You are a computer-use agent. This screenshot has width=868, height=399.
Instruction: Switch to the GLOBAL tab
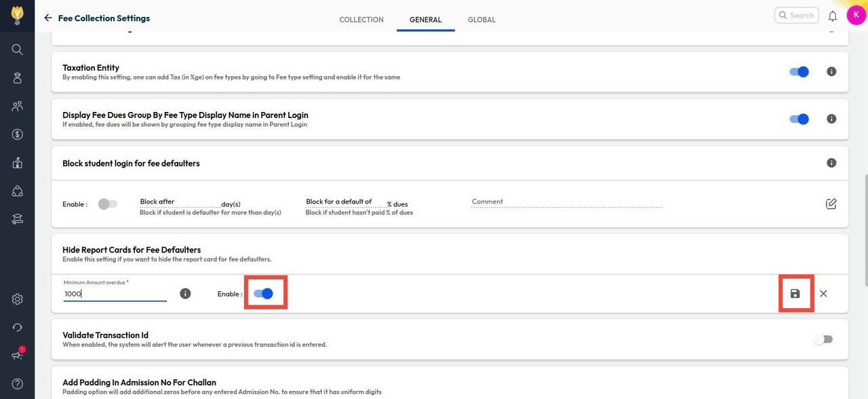481,20
